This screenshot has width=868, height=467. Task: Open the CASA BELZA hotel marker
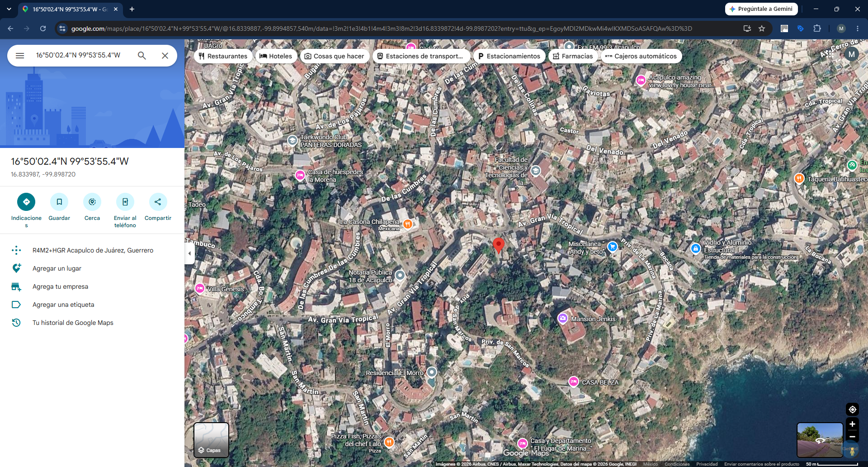pos(573,381)
